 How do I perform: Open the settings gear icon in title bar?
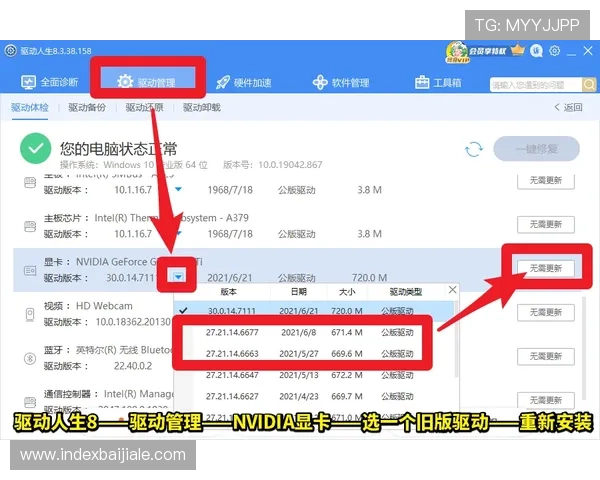coord(554,51)
